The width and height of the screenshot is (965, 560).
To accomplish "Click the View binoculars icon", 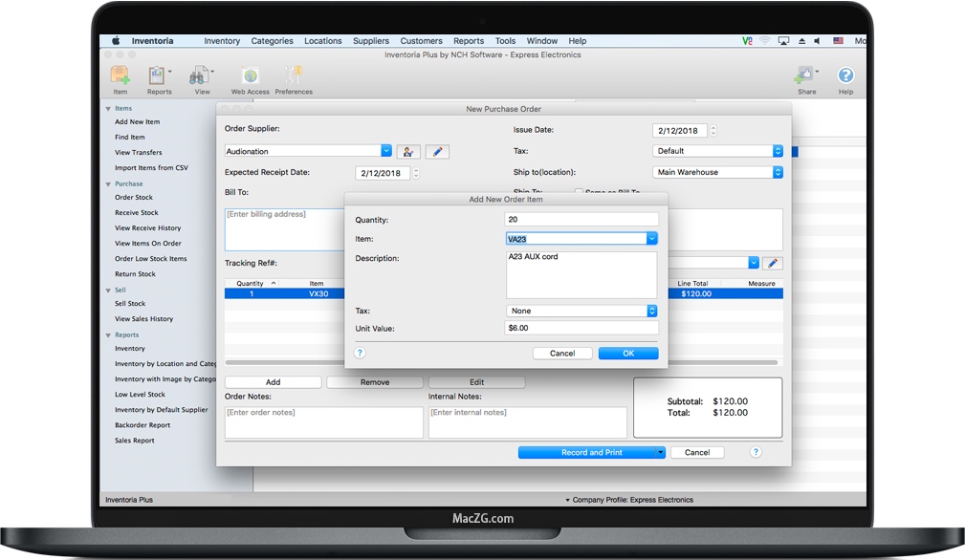I will click(x=198, y=78).
